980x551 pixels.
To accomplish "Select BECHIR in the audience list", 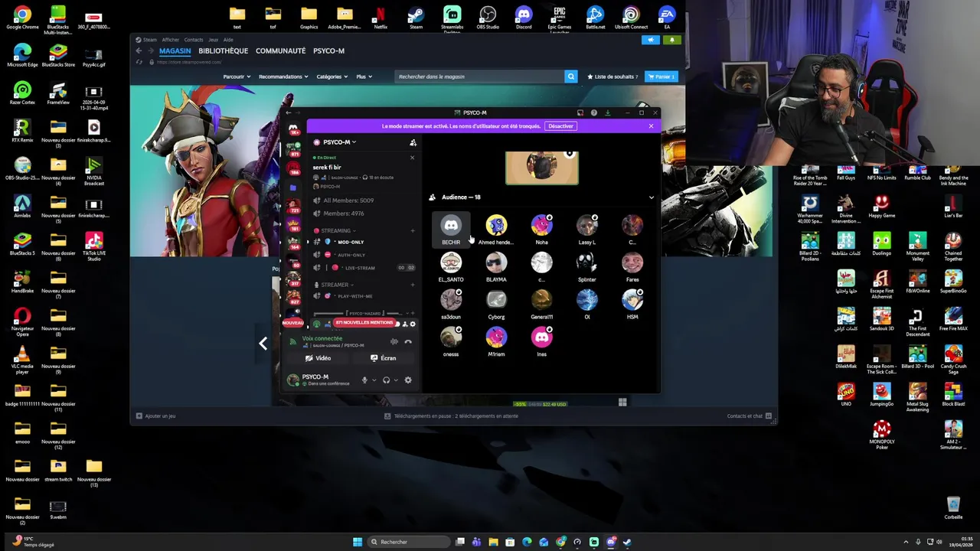I will pos(451,230).
